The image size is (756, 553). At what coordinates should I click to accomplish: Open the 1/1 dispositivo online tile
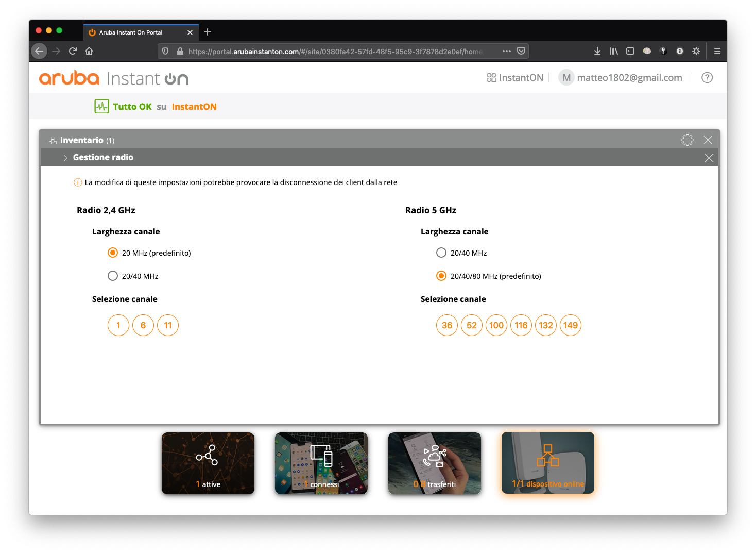548,463
